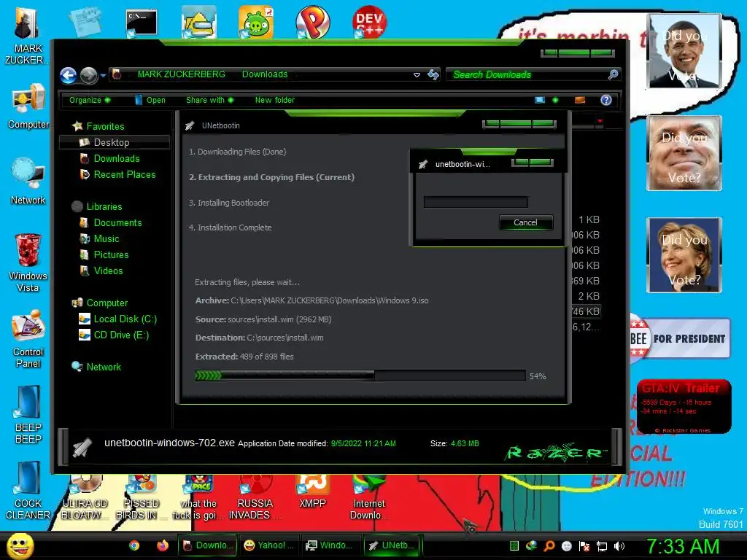Select Network in the navigation pane
Viewport: 747px width, 560px height.
96,367
